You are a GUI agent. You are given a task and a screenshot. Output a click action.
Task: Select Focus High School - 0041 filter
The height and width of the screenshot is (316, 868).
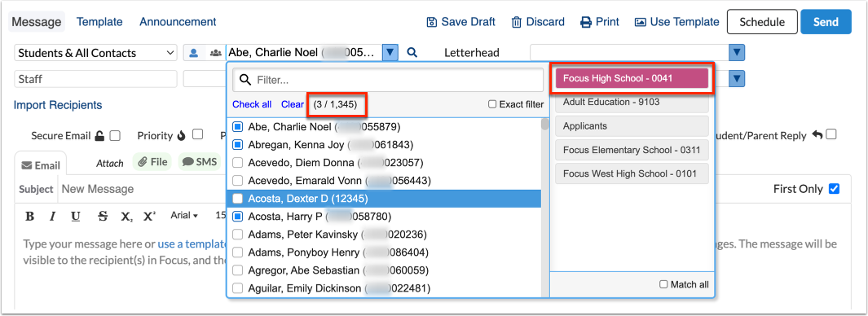click(632, 78)
